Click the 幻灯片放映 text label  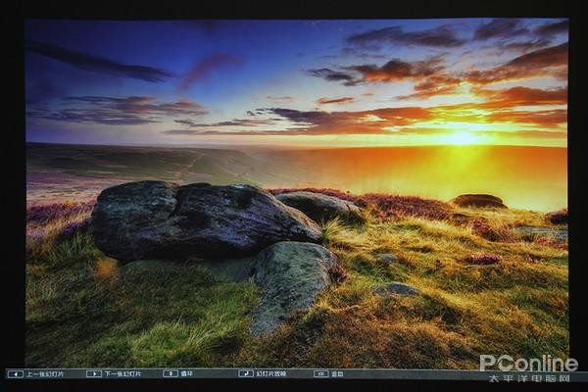271,373
